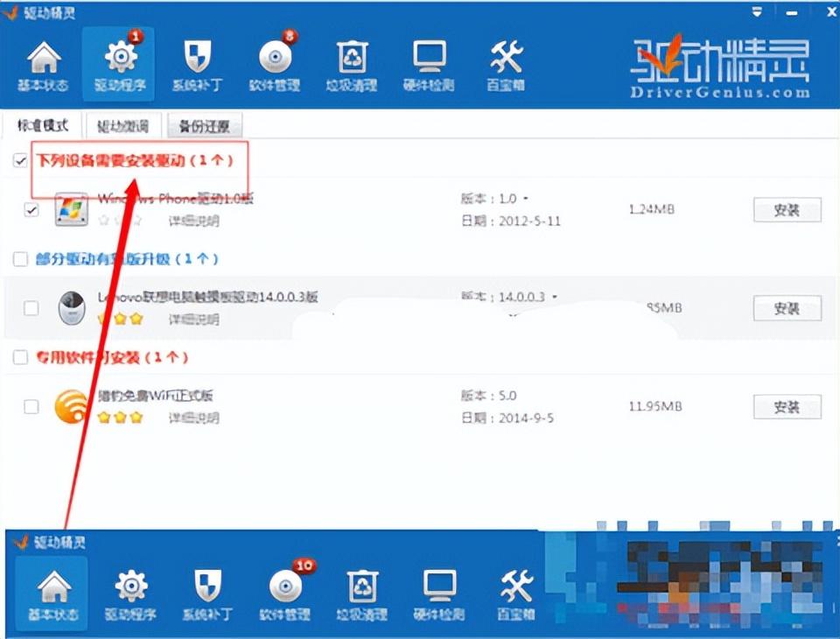The height and width of the screenshot is (639, 840).
Task: Click 驱动程序 gear icon in bottom window
Action: click(x=130, y=586)
